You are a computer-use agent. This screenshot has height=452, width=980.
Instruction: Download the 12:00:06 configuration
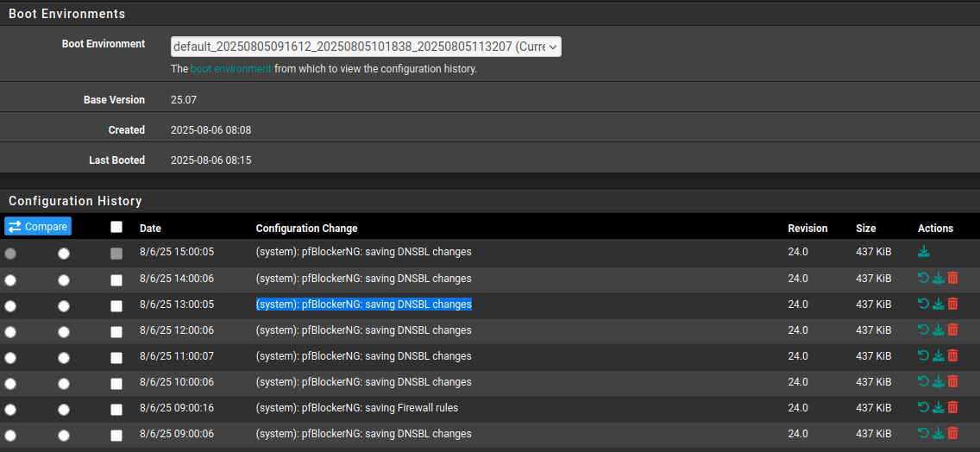click(938, 330)
